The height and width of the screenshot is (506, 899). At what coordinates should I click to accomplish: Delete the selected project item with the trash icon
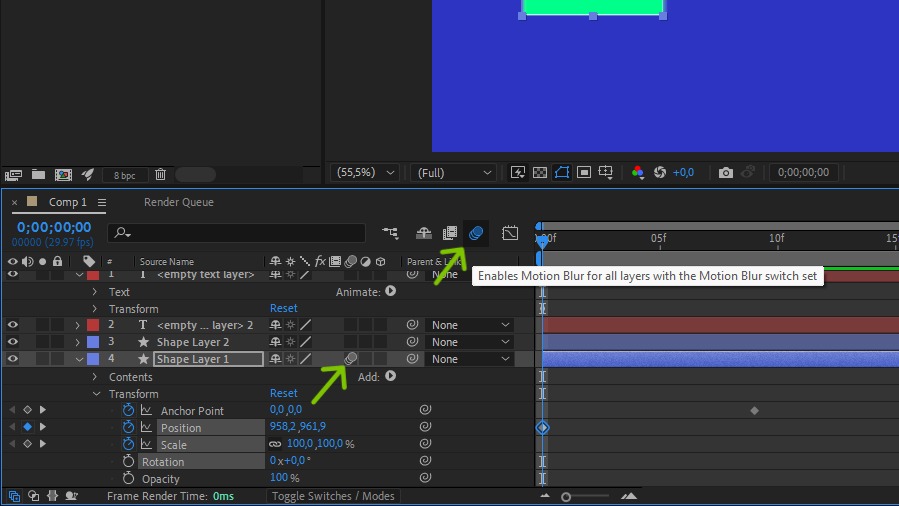(161, 174)
